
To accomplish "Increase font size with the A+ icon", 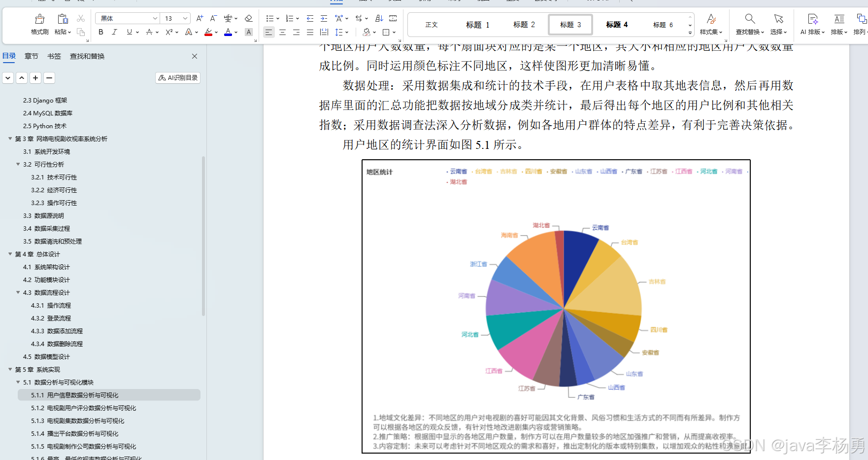I will tap(199, 17).
